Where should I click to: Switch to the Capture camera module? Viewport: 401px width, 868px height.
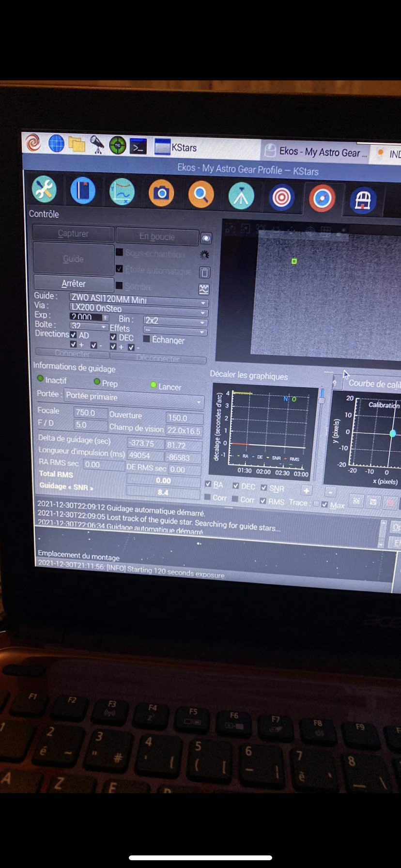pyautogui.click(x=161, y=193)
